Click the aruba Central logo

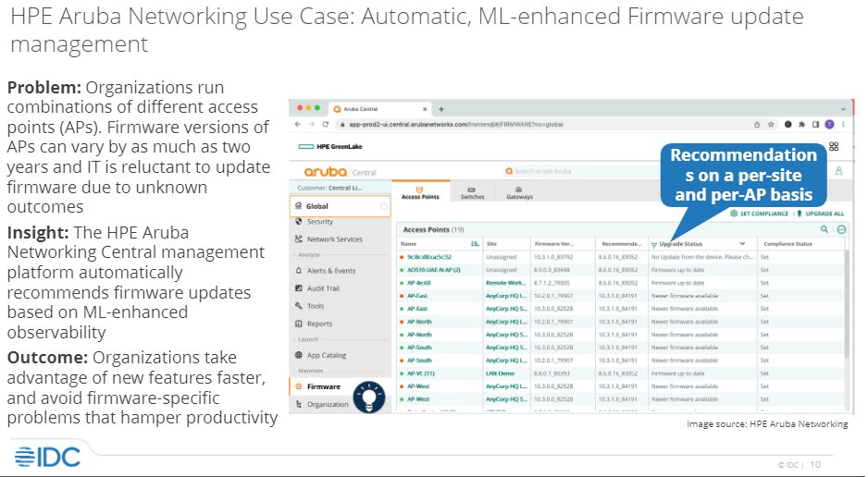[x=340, y=172]
